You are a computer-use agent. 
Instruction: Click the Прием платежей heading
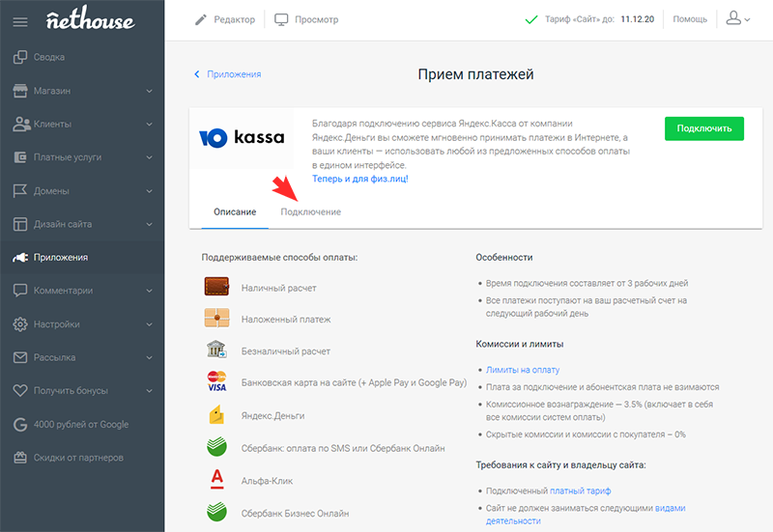(x=475, y=74)
